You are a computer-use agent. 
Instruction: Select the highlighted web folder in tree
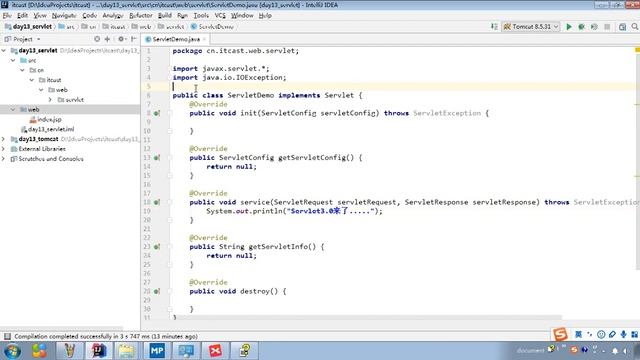point(70,109)
